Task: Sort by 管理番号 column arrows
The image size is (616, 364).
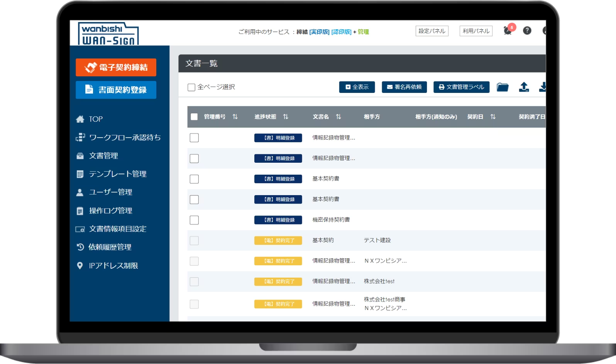Action: tap(235, 117)
